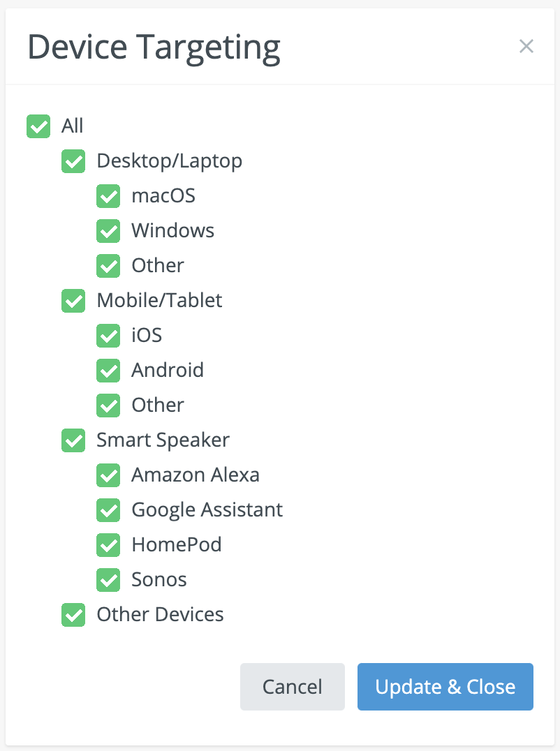This screenshot has width=560, height=751.
Task: Uncheck the HomePod checkbox
Action: pyautogui.click(x=108, y=545)
